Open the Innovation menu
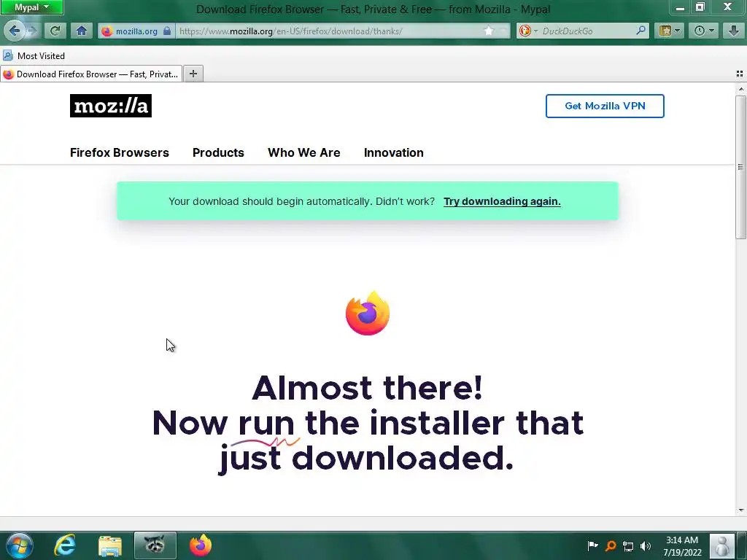 [x=393, y=152]
